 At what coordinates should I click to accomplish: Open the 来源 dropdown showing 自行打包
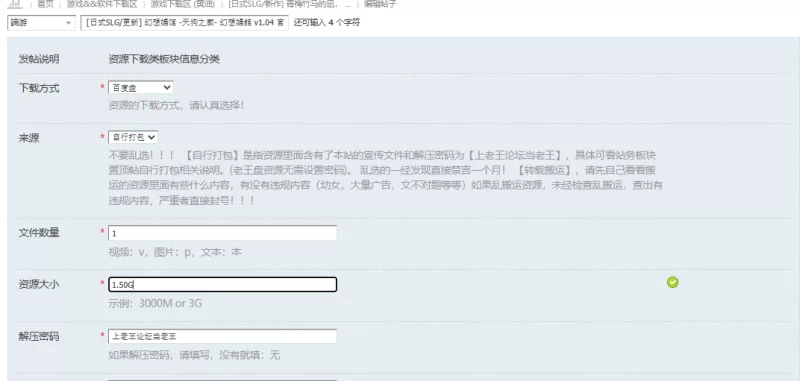pyautogui.click(x=133, y=137)
